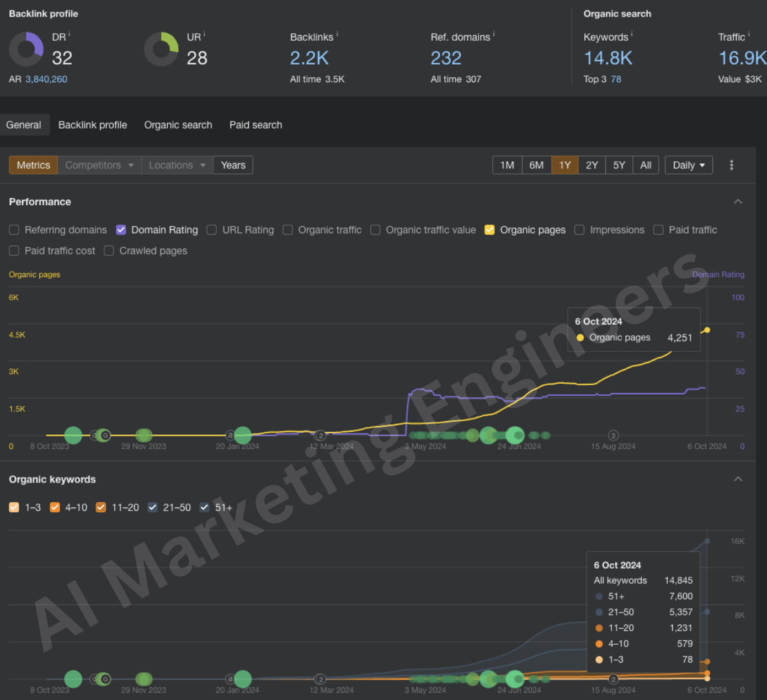Click the Traffic info icon

point(749,34)
